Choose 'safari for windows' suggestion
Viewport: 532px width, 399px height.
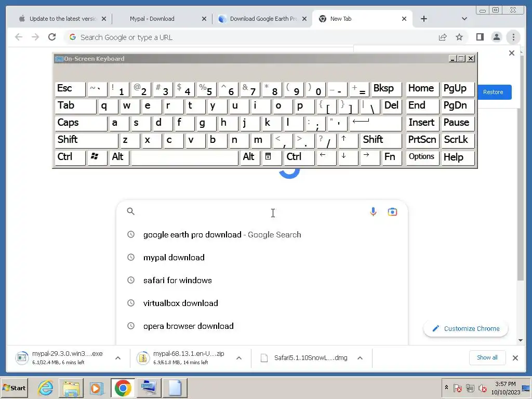[262, 280]
